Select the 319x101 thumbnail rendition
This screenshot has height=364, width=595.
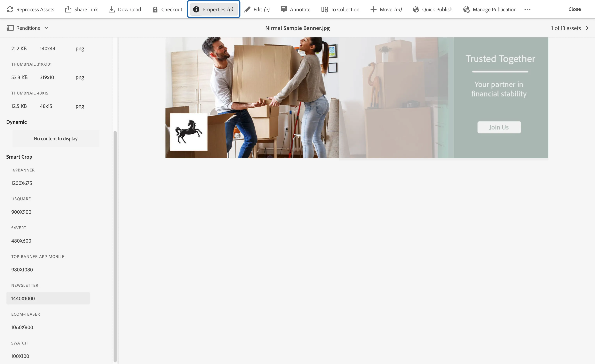[x=48, y=77]
